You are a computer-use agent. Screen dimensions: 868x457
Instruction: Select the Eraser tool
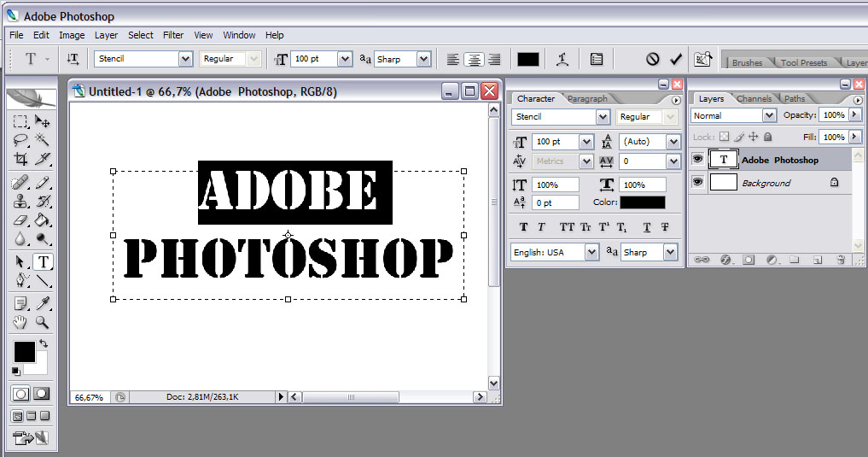[20, 220]
